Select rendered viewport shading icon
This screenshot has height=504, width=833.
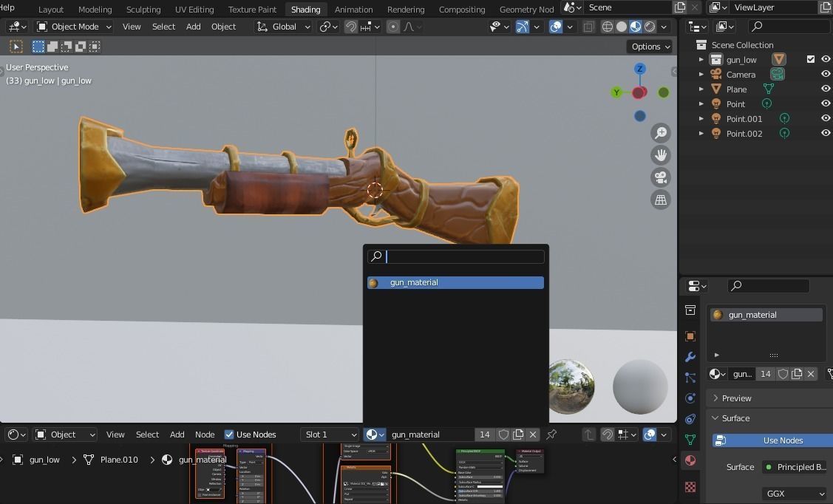pos(650,27)
